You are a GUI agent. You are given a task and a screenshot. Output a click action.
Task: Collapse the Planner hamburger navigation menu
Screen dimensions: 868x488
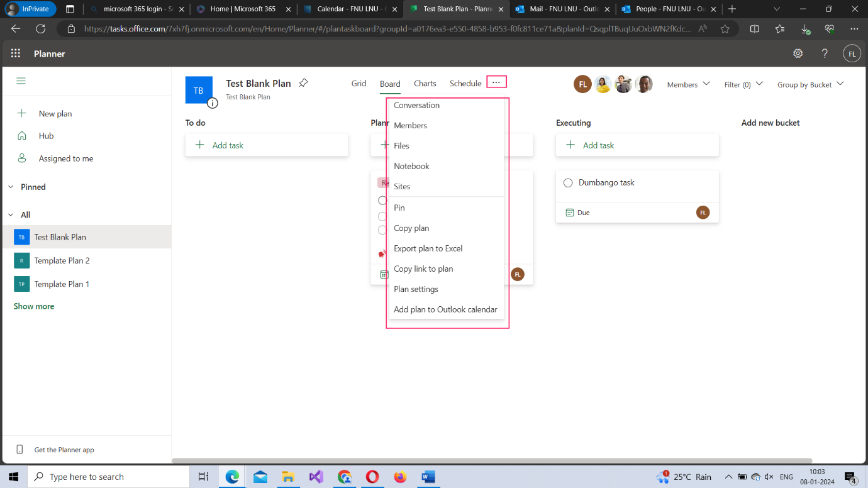(21, 81)
